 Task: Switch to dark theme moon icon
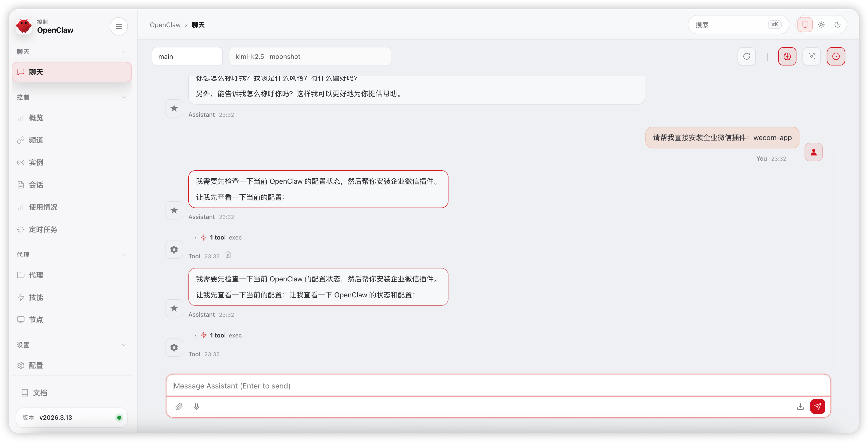pyautogui.click(x=837, y=25)
